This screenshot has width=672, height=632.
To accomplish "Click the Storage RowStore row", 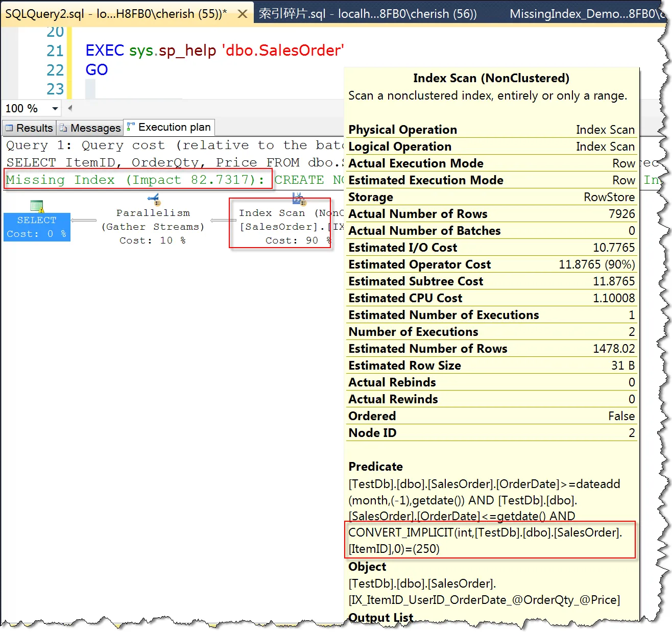I will pyautogui.click(x=491, y=197).
